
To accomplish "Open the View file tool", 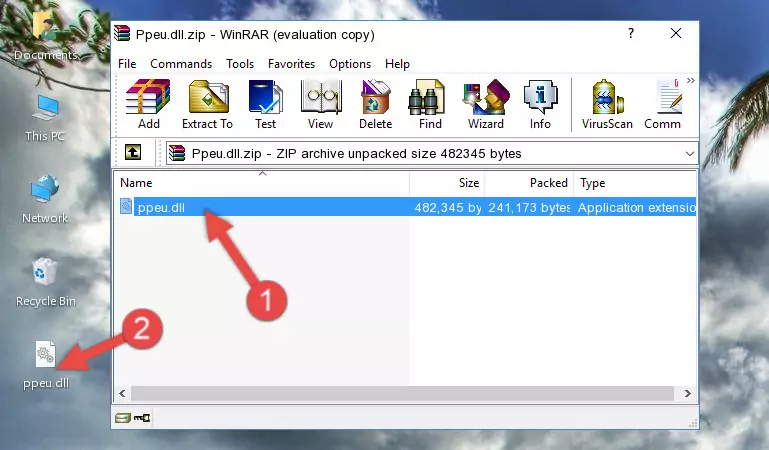I will (320, 104).
